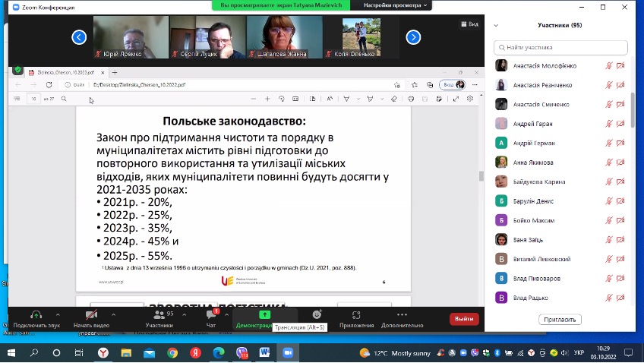Click the participants list scrollbar
Screen dimensions: 644x363
[633, 110]
